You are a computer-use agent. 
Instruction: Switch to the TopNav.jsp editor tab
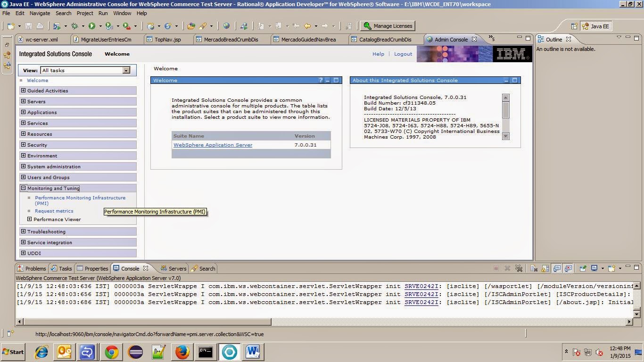pos(167,40)
